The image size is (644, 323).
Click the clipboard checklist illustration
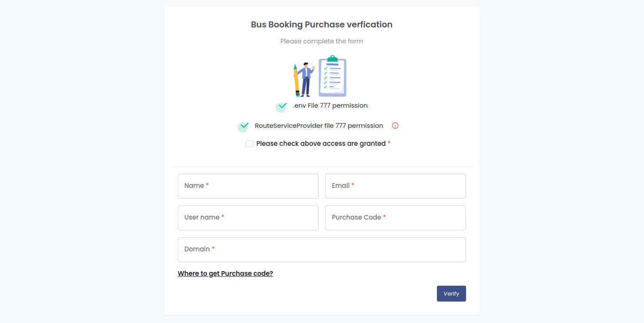(x=332, y=76)
